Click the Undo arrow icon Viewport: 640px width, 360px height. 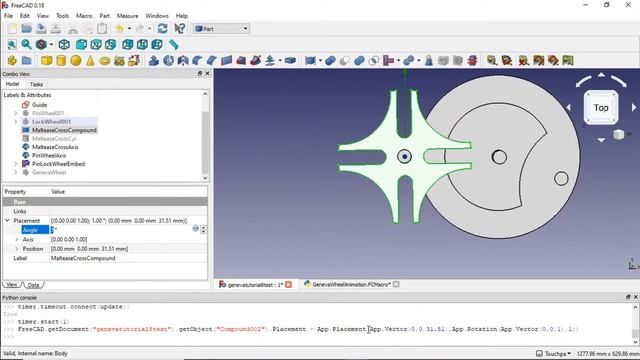pos(119,29)
